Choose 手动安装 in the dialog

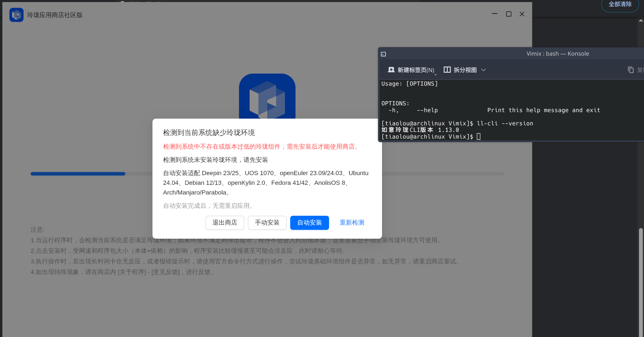[267, 223]
